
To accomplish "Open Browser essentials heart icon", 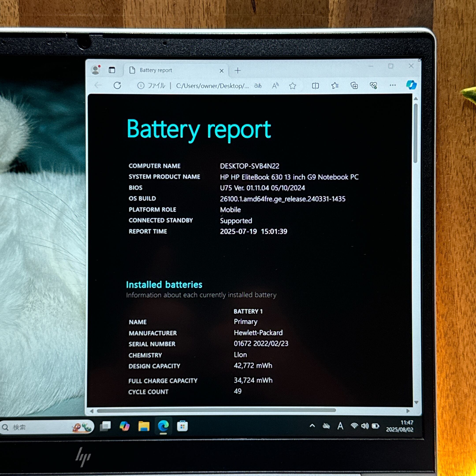I will [373, 86].
